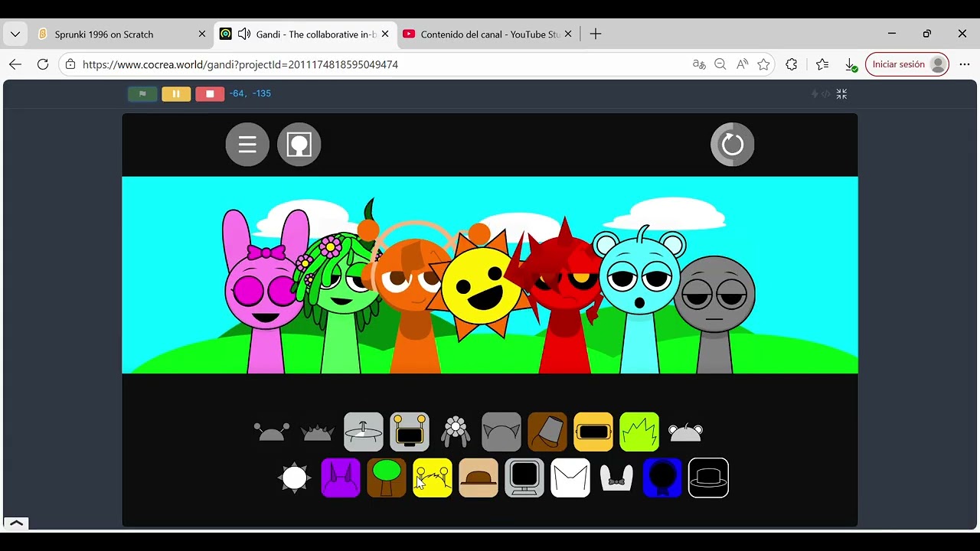
Task: Select the purple horned icon
Action: [x=341, y=478]
